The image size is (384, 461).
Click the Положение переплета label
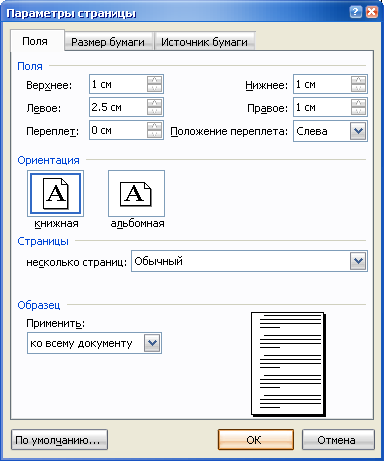point(229,132)
